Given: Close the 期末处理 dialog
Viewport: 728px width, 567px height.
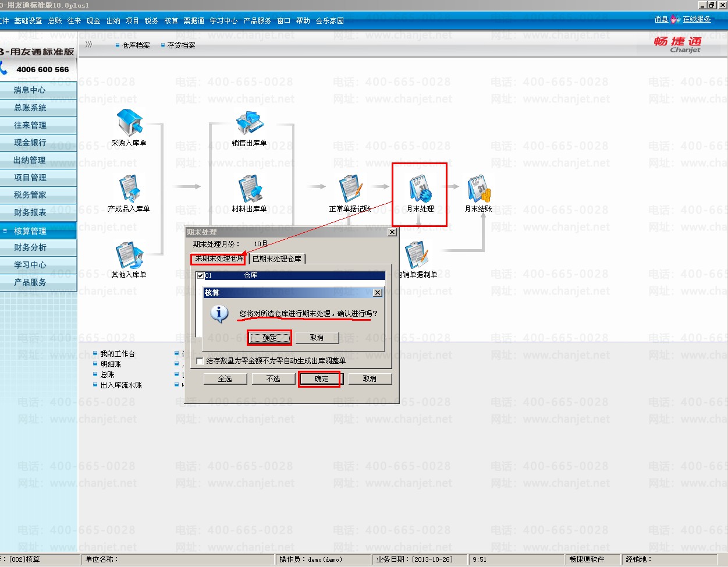Looking at the screenshot, I should (392, 232).
